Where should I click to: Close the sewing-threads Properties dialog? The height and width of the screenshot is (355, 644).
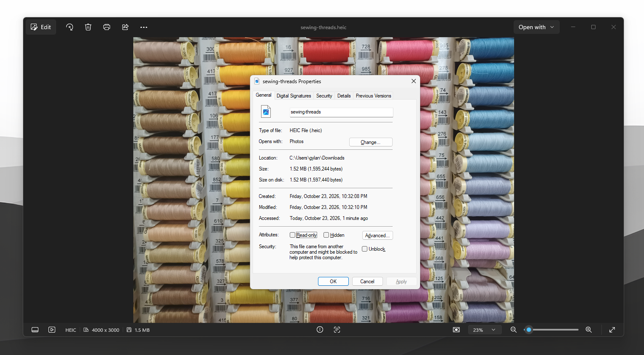point(414,81)
